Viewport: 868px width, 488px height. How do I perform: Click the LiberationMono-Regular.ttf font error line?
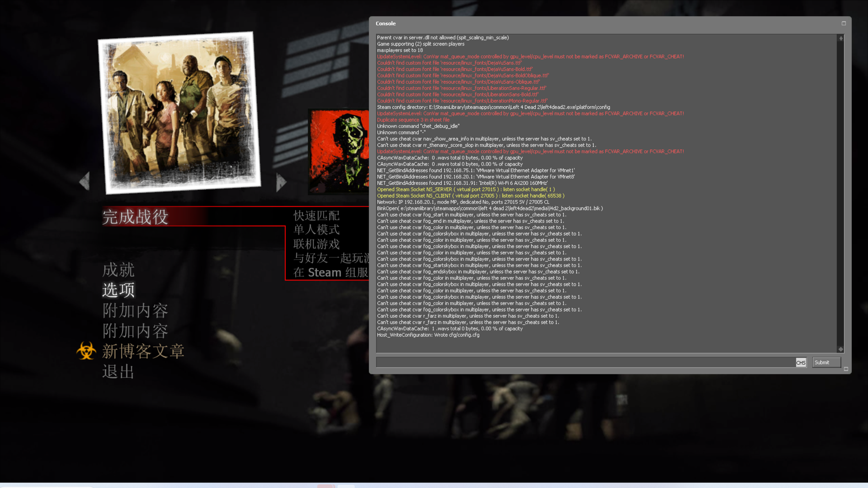[x=462, y=101]
